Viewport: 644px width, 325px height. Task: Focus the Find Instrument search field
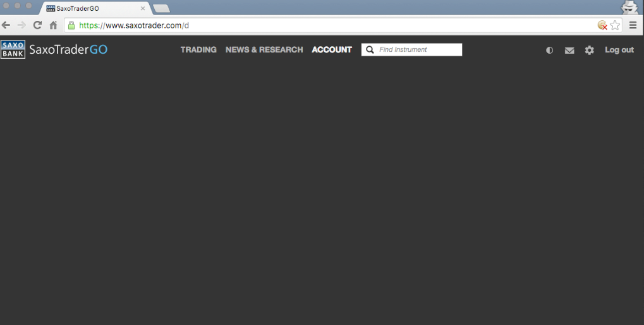pos(418,49)
